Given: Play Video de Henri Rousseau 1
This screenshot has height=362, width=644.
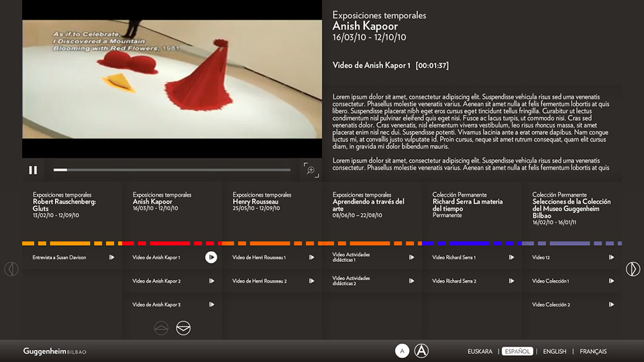Looking at the screenshot, I should click(312, 257).
